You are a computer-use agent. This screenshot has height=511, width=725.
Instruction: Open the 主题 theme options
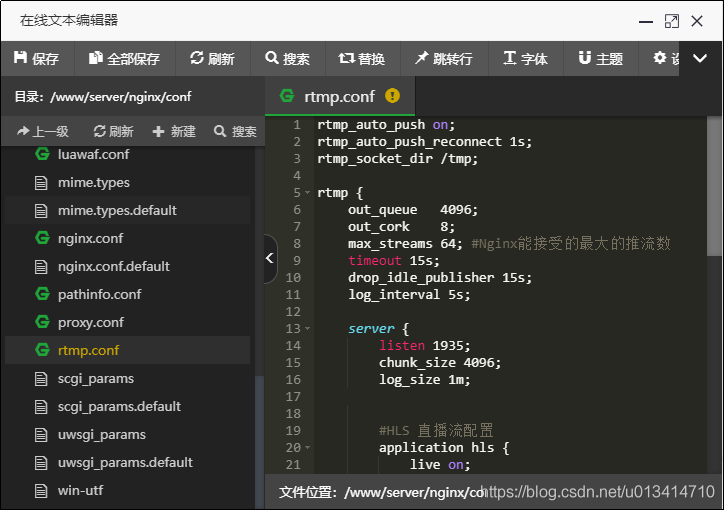[601, 58]
